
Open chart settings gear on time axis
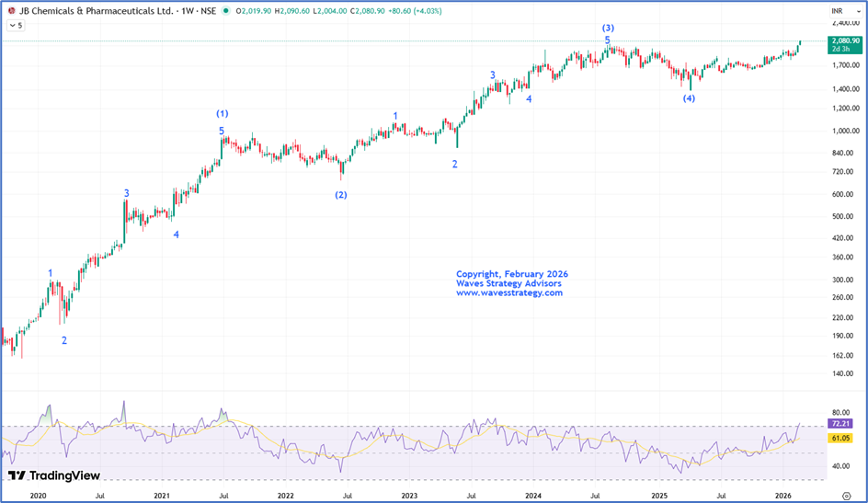(846, 496)
